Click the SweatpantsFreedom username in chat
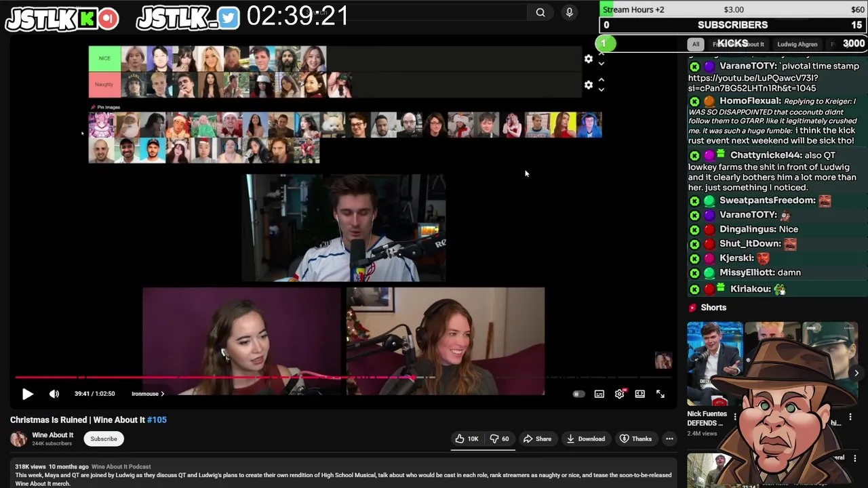 (767, 201)
